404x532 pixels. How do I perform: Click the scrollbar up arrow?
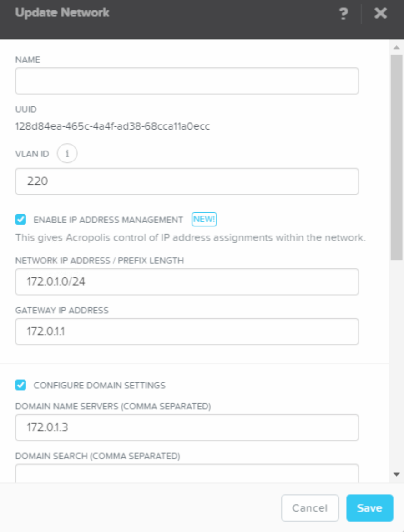(x=396, y=47)
